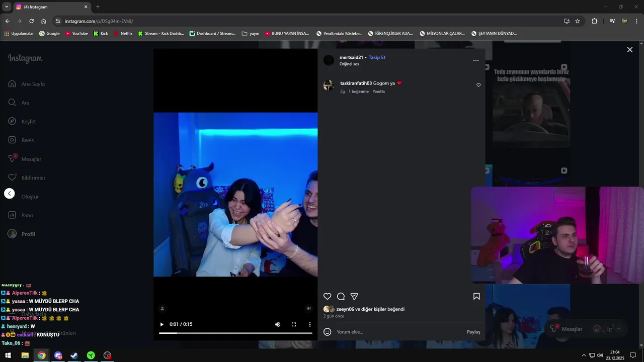The width and height of the screenshot is (644, 362).
Task: Toggle small audio icon on video corner
Action: pos(309,309)
